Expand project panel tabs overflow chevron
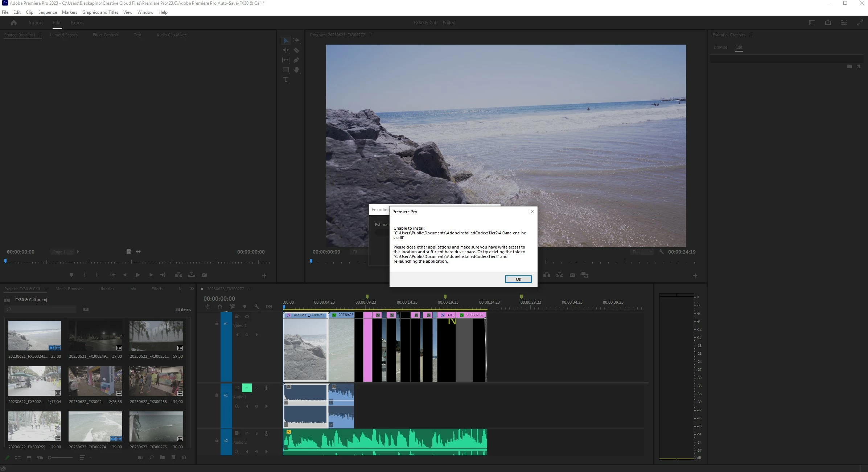This screenshot has width=868, height=472. point(192,289)
